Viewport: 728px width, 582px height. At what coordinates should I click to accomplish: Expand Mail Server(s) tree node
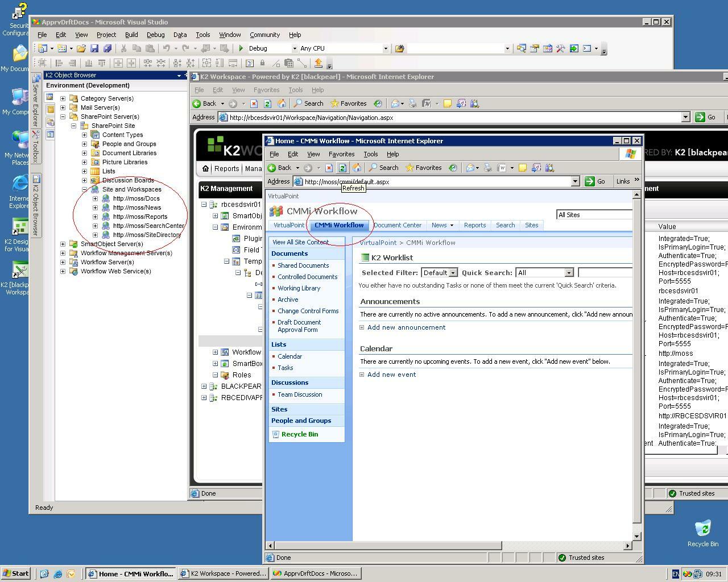(63, 107)
